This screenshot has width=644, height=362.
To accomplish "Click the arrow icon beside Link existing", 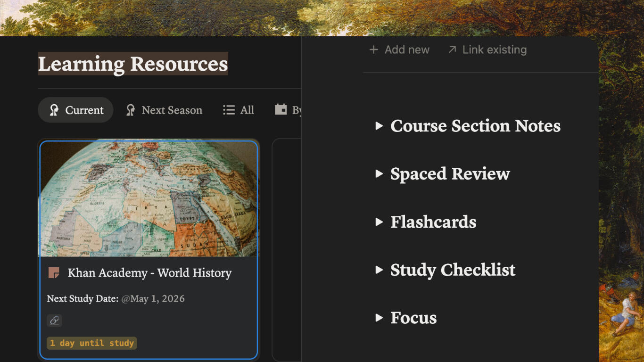I will (x=452, y=49).
